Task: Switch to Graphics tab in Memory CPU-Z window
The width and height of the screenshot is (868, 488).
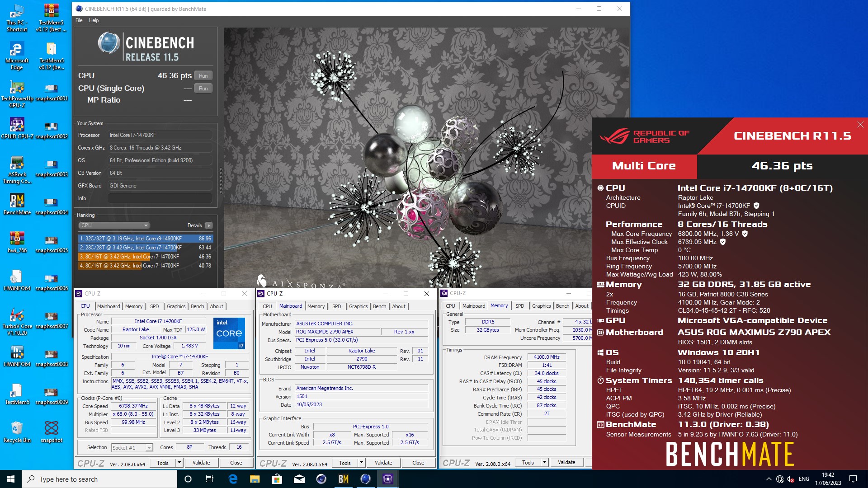Action: [541, 306]
